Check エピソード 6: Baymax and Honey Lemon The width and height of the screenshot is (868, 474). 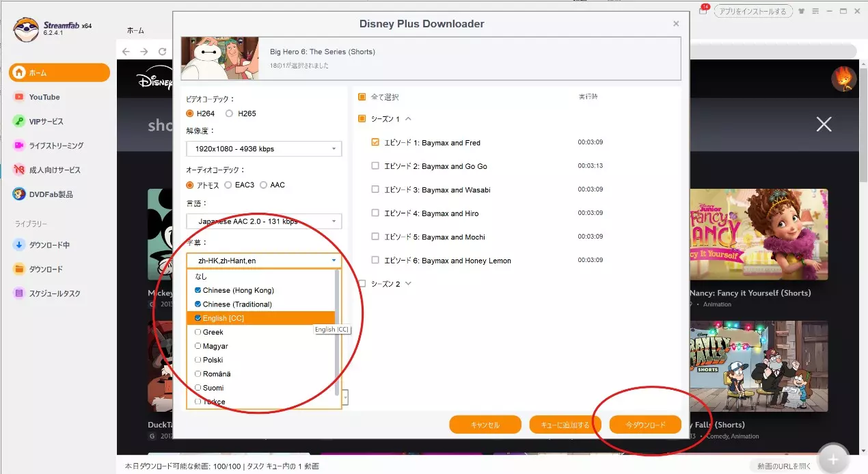pos(375,261)
